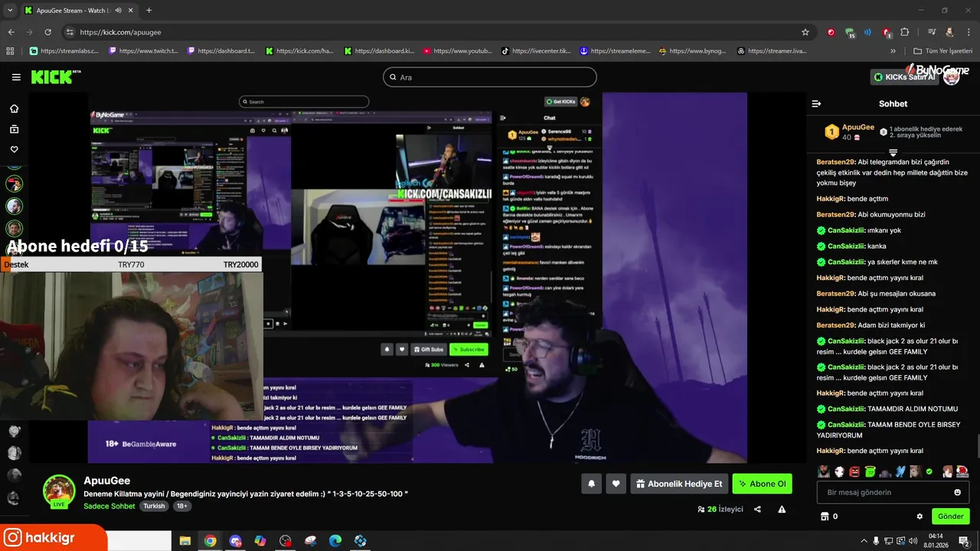Click the KICK logo
The height and width of the screenshot is (551, 980).
click(x=55, y=77)
